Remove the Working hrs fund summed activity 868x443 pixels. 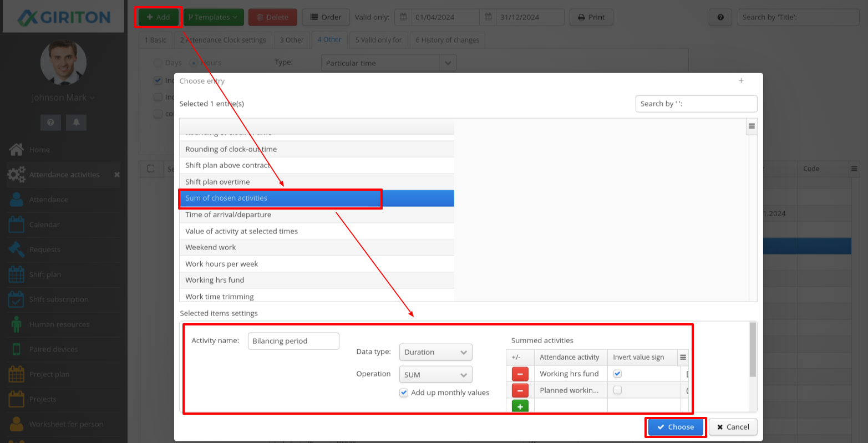pos(520,374)
